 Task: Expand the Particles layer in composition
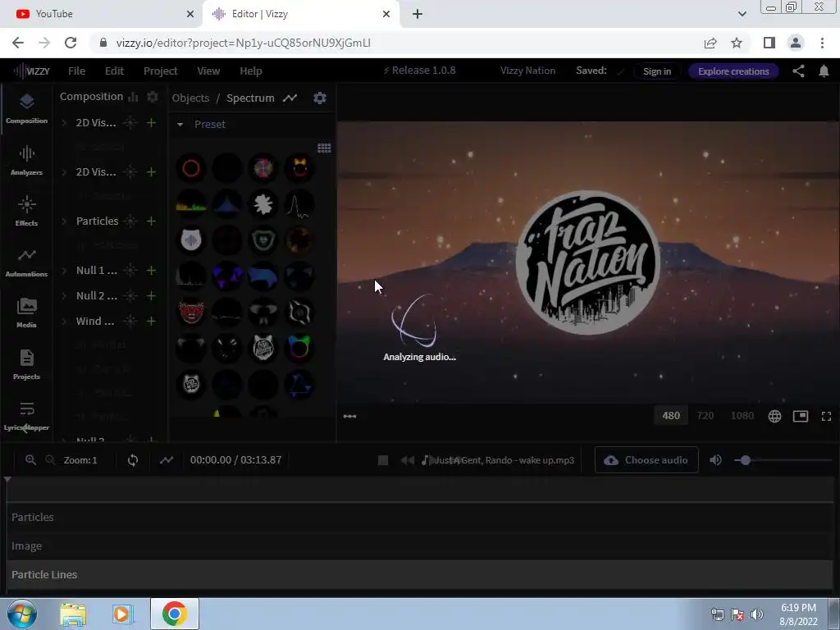tap(64, 221)
